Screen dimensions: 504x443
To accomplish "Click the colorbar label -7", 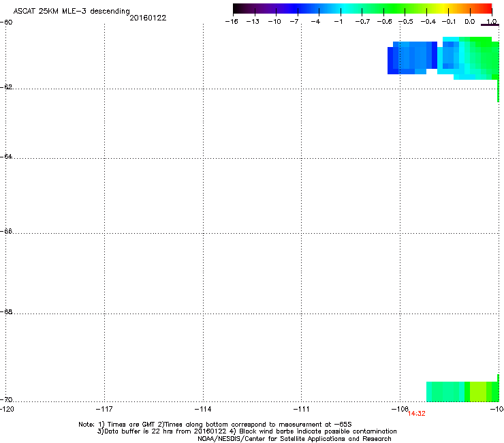I will [294, 22].
